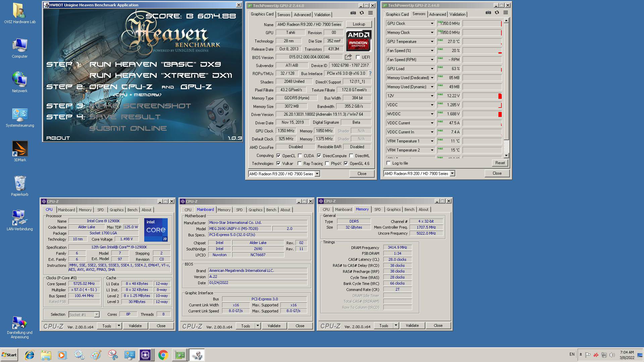This screenshot has width=644, height=362.
Task: Expand the Memory Clock sensor dropdown
Action: [x=432, y=33]
